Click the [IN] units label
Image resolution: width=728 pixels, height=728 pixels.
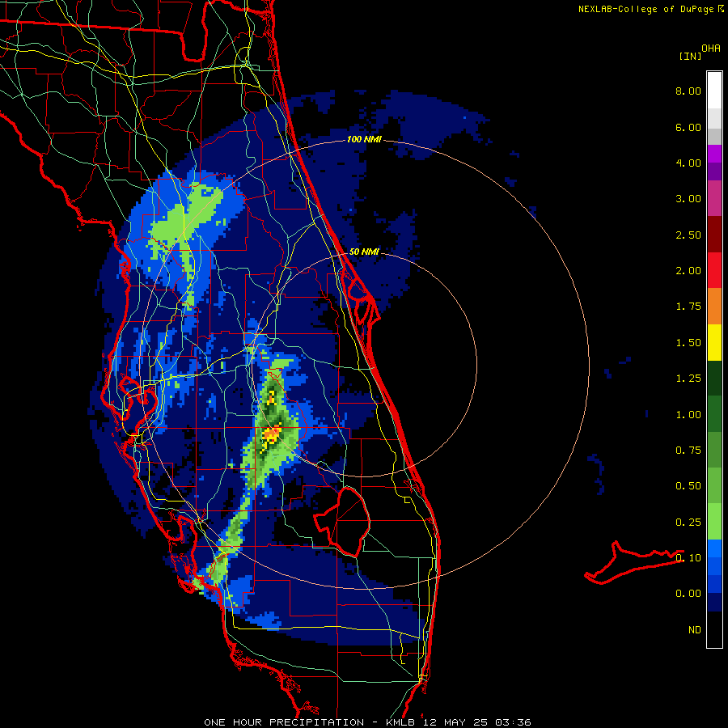tap(691, 56)
